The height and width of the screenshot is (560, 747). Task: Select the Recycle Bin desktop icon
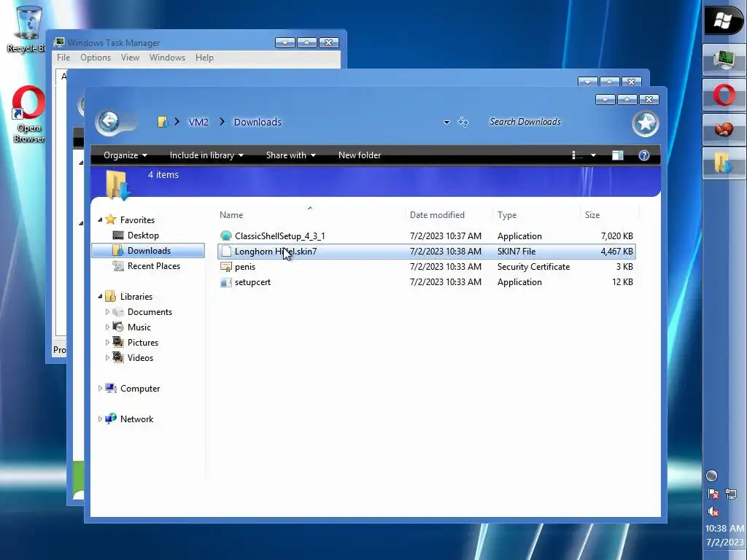pos(28,29)
